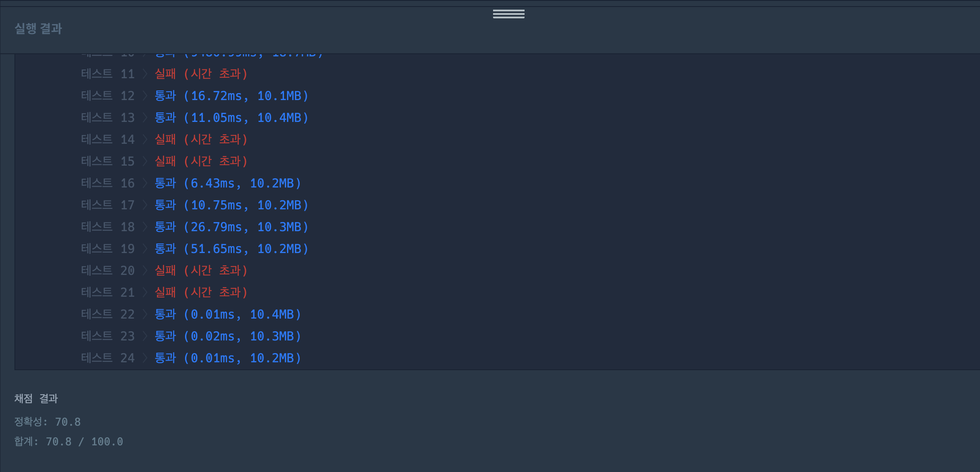
Task: Click the chevron beside 테스트 12
Action: 145,96
